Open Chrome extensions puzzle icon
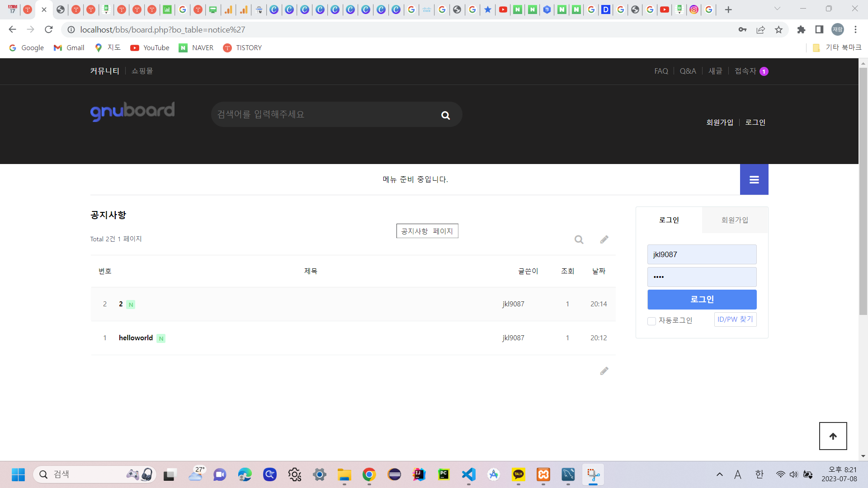This screenshot has width=868, height=488. tap(801, 30)
